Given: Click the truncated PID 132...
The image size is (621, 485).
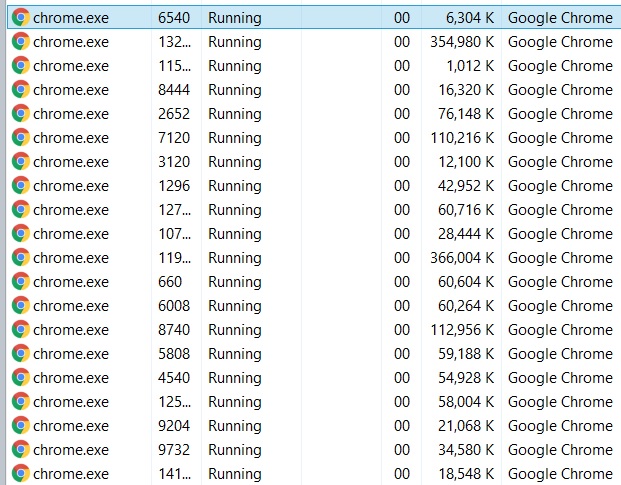Looking at the screenshot, I should [x=174, y=42].
